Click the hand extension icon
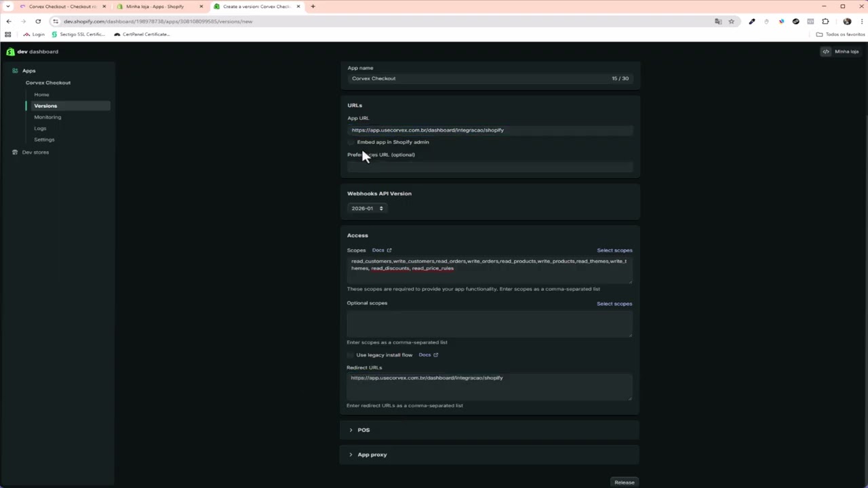Screen dimensions: 868x488 tap(766, 21)
